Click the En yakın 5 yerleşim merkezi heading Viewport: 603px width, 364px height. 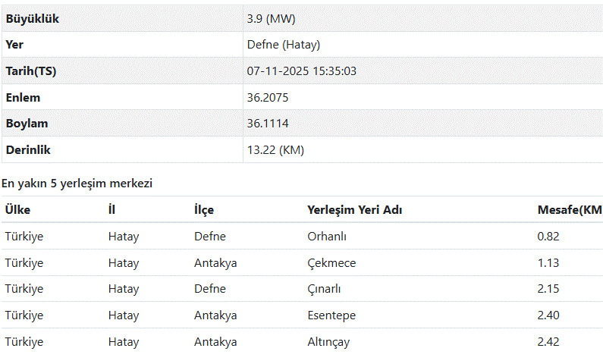77,184
